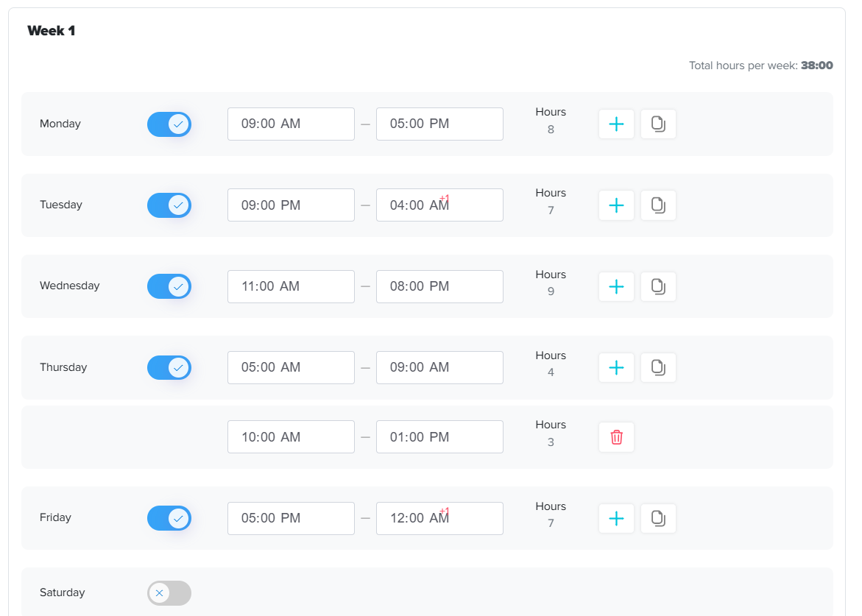Enable Saturday as a working day
The width and height of the screenshot is (862, 616).
click(169, 593)
